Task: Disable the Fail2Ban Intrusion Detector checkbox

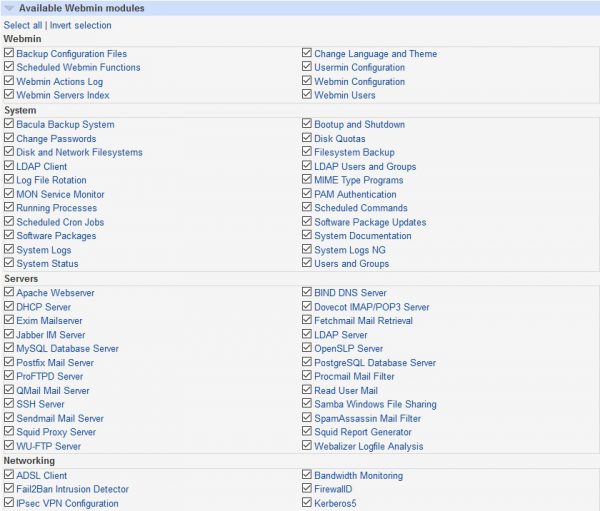Action: pyautogui.click(x=9, y=490)
